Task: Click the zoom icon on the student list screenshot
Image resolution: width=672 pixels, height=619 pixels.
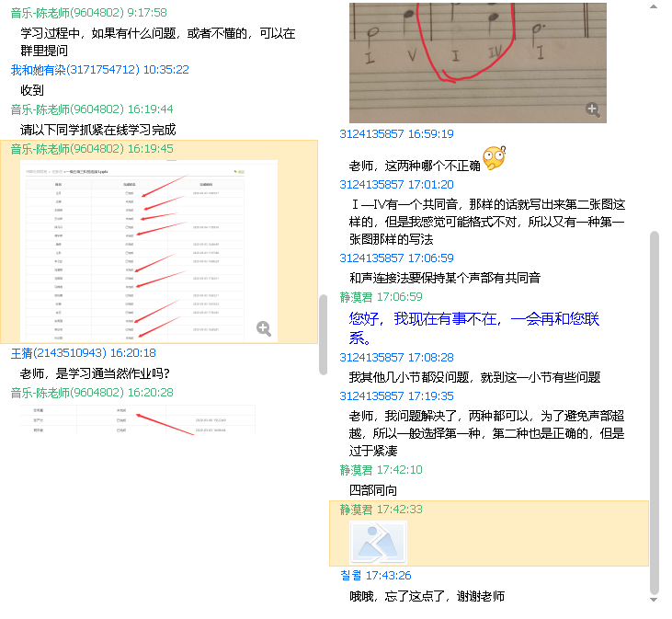Action: pyautogui.click(x=264, y=328)
